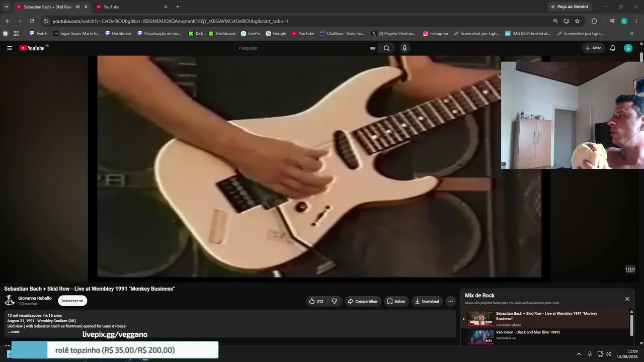
Task: Show more bookmarks with the overflow chevron
Action: coord(632,34)
